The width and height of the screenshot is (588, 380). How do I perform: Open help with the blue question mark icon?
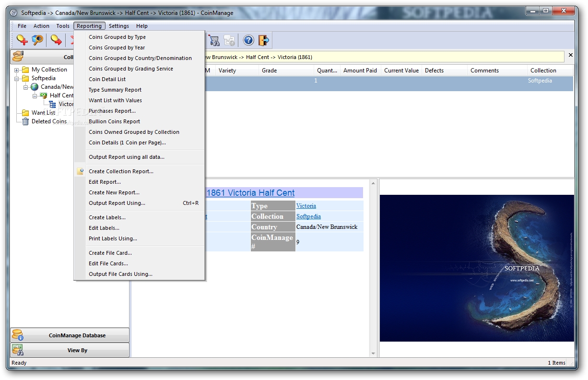(248, 40)
